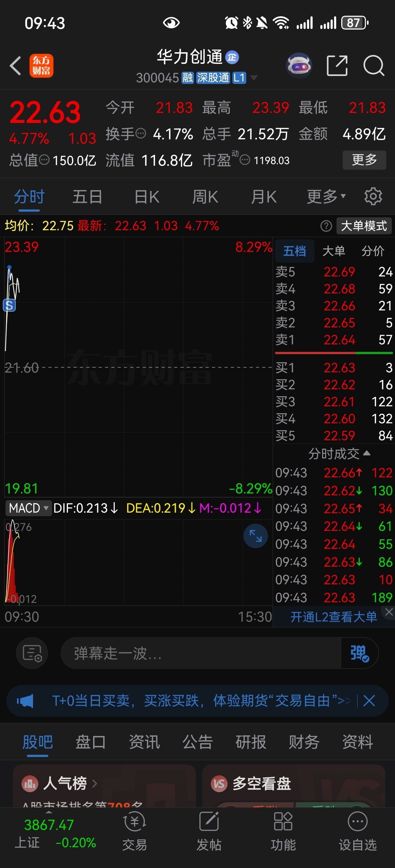Screen dimensions: 395x868
Task: Tap the 弹幕走一波 input field
Action: click(x=201, y=653)
